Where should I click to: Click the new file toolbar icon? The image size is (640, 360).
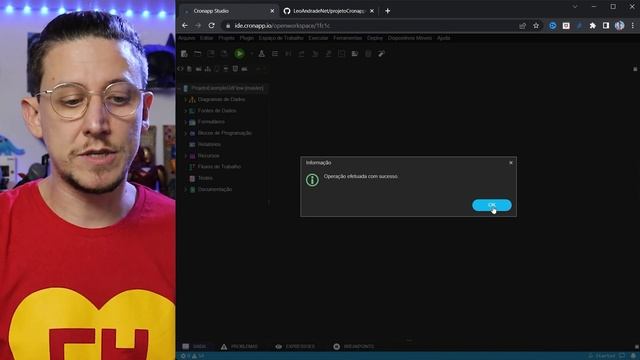tap(184, 53)
